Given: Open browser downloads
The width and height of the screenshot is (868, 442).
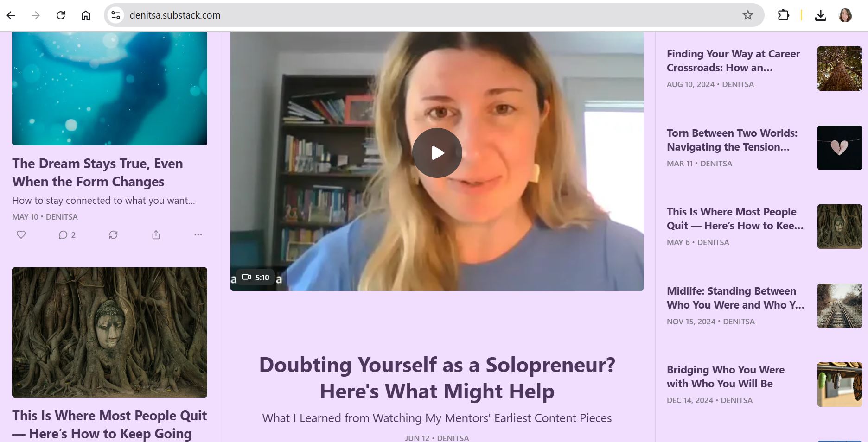Looking at the screenshot, I should (820, 15).
